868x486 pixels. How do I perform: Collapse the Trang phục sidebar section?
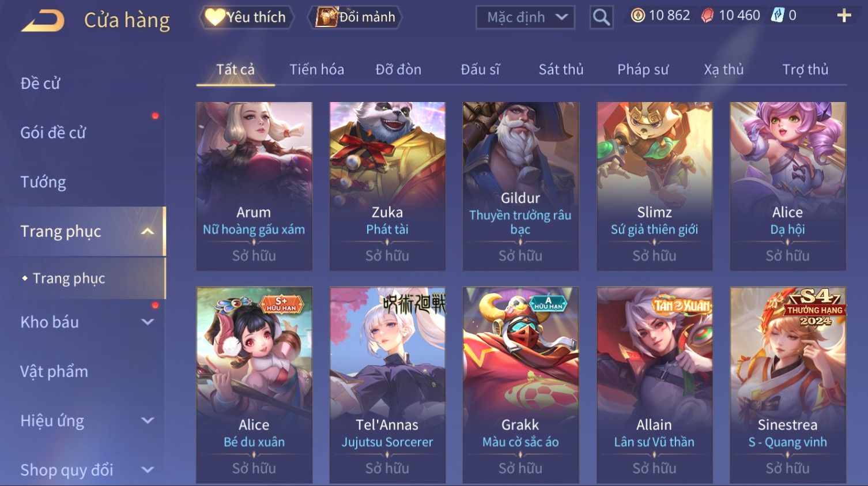point(148,231)
